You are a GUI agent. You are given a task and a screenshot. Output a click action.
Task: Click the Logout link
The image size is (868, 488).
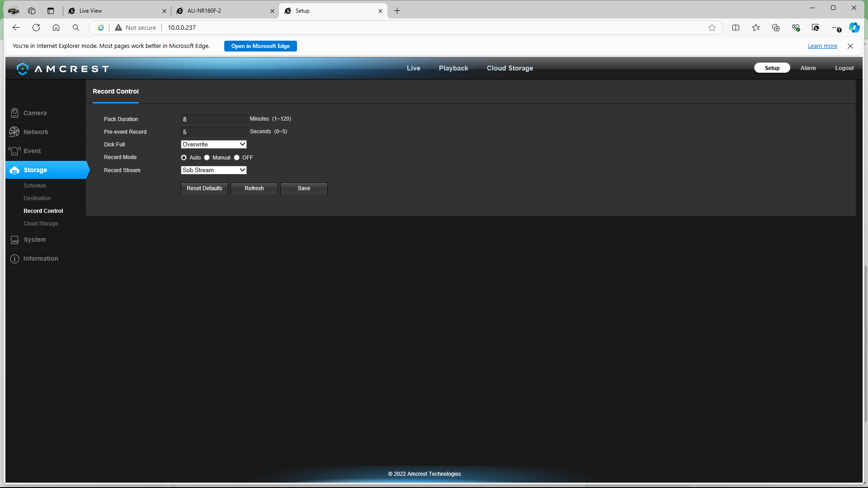(x=844, y=68)
